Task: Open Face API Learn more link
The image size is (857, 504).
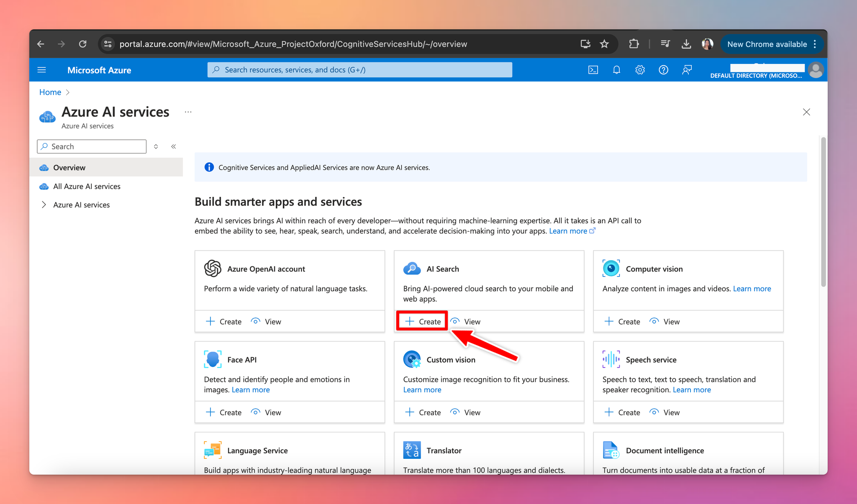Action: coord(251,389)
